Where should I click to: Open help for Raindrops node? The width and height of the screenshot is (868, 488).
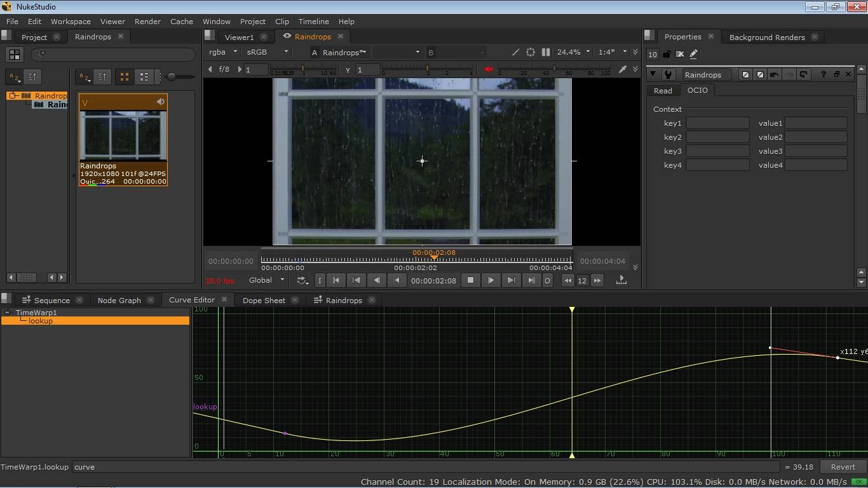824,74
